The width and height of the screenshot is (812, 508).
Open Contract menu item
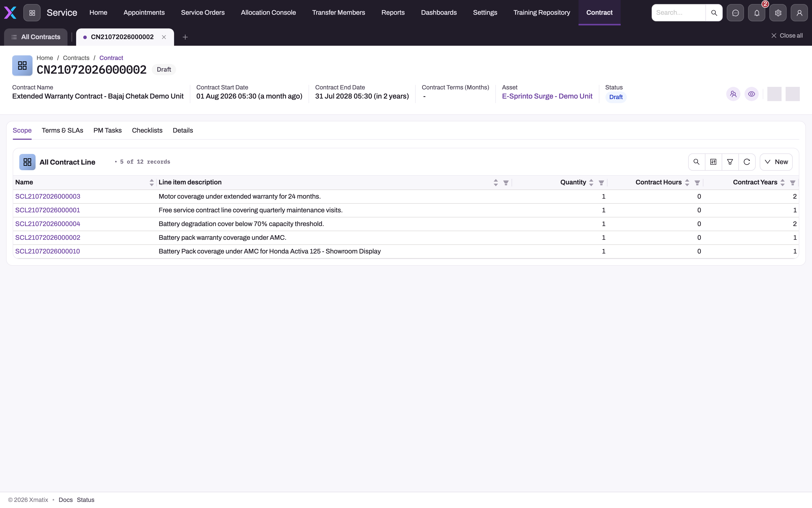pos(599,13)
